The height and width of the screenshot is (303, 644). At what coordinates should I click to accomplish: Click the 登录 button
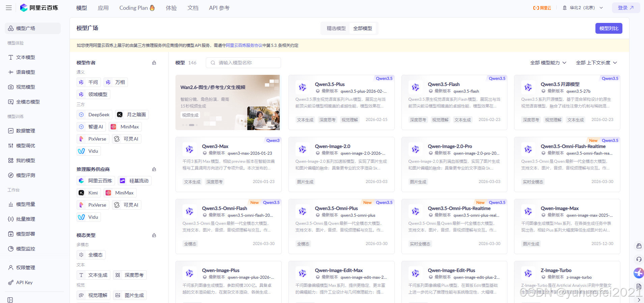pyautogui.click(x=626, y=8)
